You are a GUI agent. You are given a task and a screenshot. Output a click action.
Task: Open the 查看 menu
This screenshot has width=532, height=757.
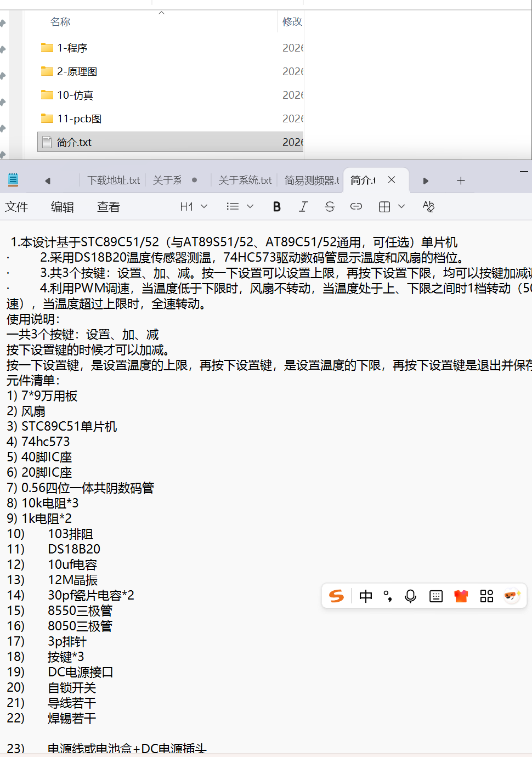(108, 207)
